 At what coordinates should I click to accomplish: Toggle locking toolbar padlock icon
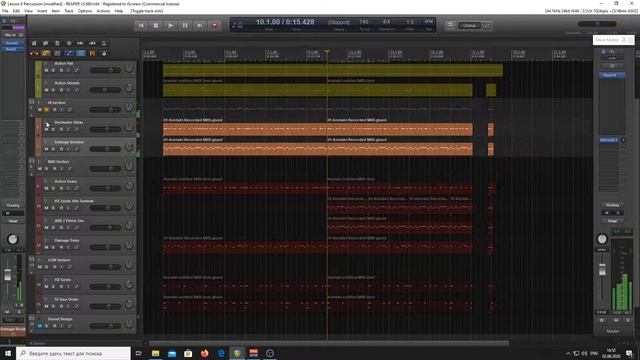click(104, 53)
